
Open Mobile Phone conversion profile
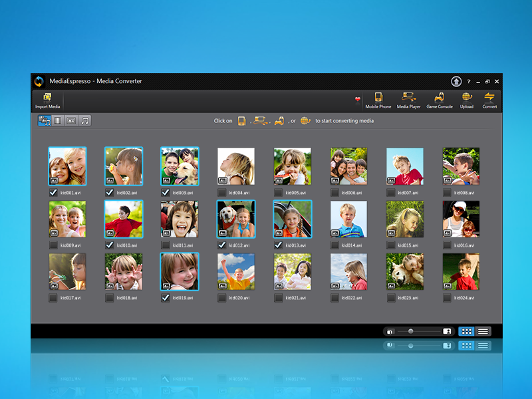378,101
